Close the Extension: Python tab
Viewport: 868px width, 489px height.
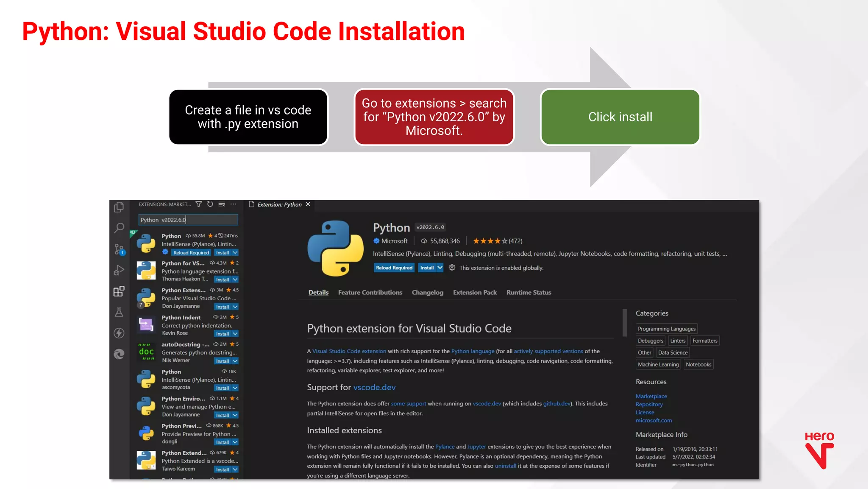tap(308, 204)
